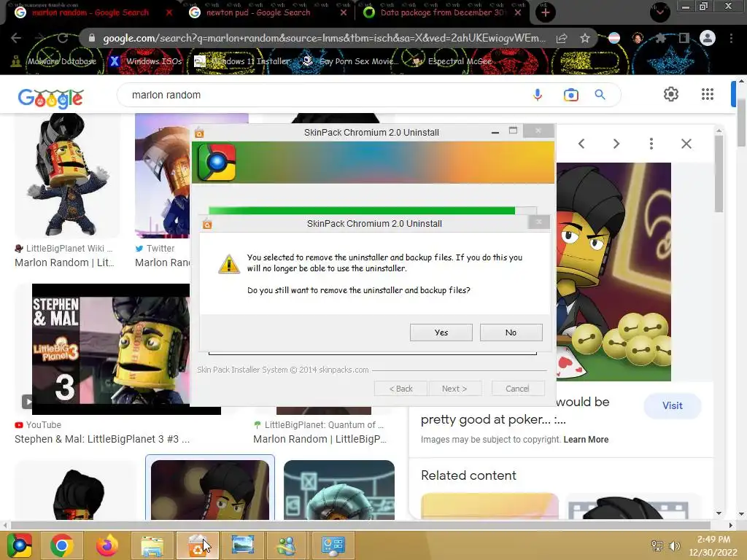Screen dimensions: 747x560
Task: Open the Windows 11 Installer bookmark
Action: click(242, 61)
